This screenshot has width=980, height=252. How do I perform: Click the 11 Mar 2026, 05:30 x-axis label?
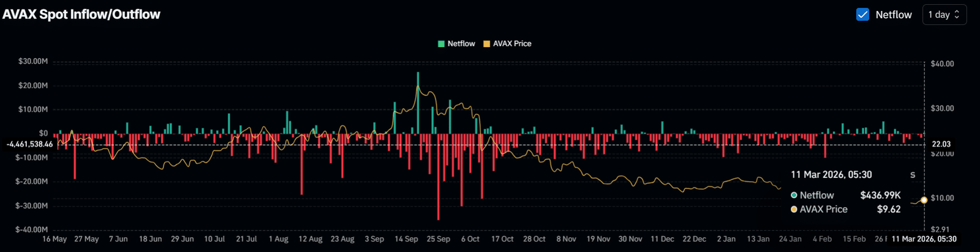[x=924, y=239]
